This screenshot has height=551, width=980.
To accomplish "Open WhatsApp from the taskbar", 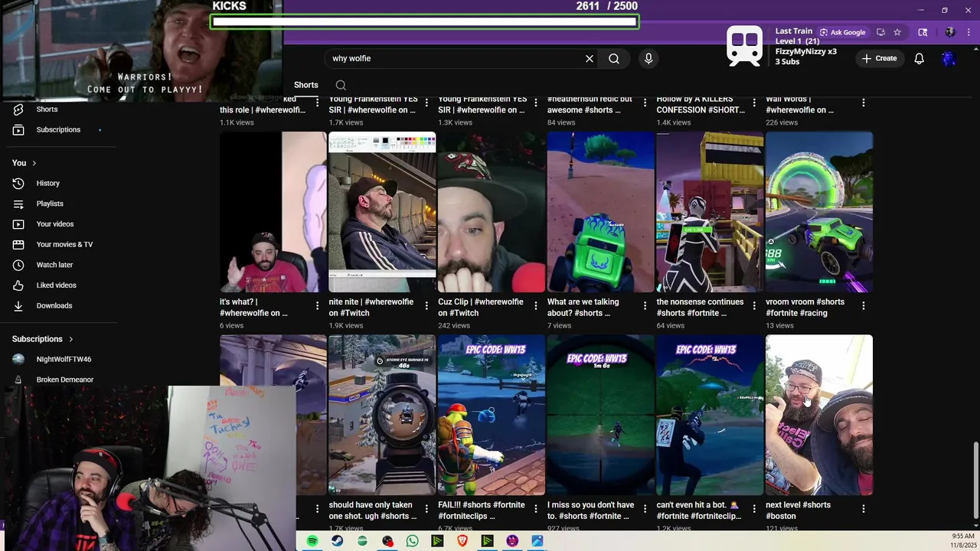I will [x=412, y=541].
